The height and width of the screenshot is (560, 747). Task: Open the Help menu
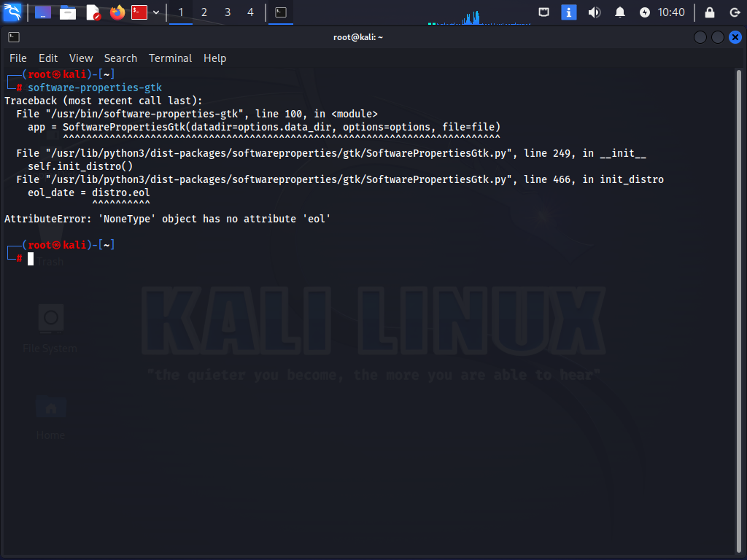215,58
